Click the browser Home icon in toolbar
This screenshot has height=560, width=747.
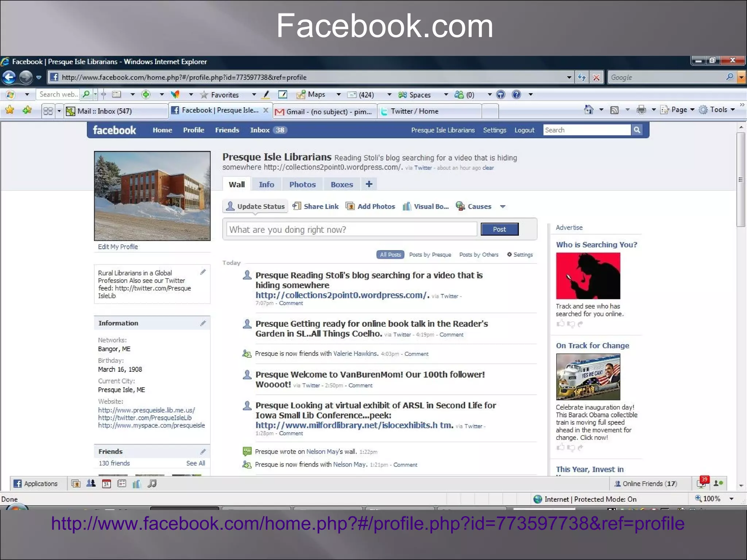click(x=588, y=110)
